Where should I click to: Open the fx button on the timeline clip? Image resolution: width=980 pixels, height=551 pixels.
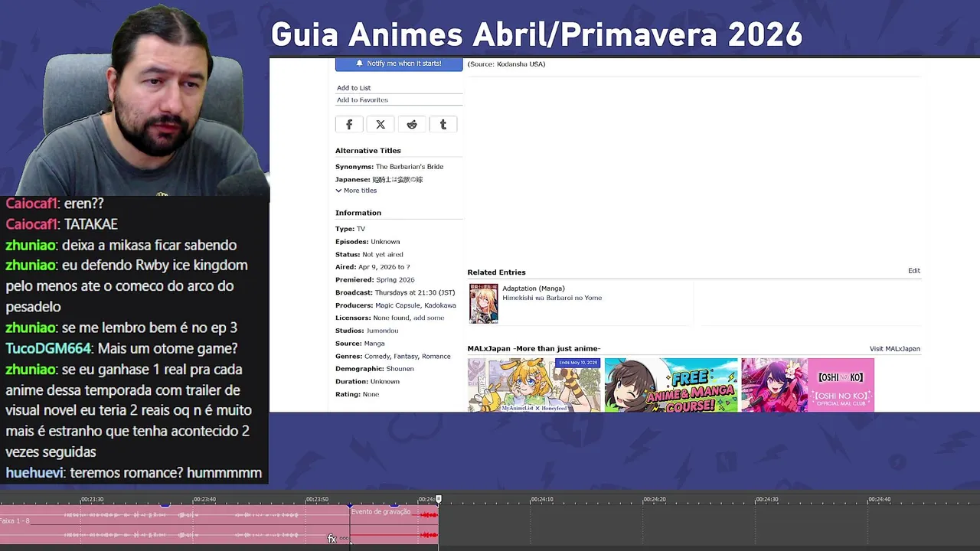332,539
